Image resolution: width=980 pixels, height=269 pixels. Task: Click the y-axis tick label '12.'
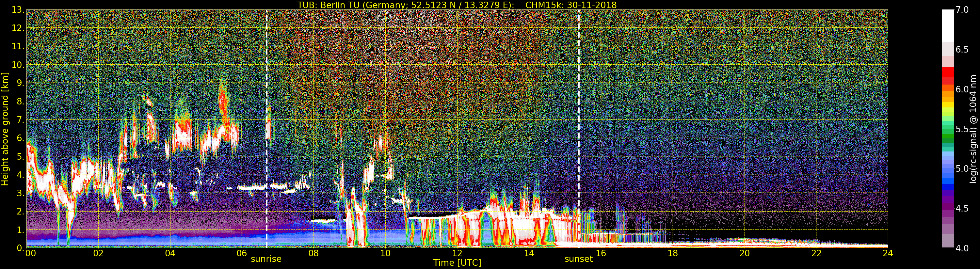pos(18,28)
